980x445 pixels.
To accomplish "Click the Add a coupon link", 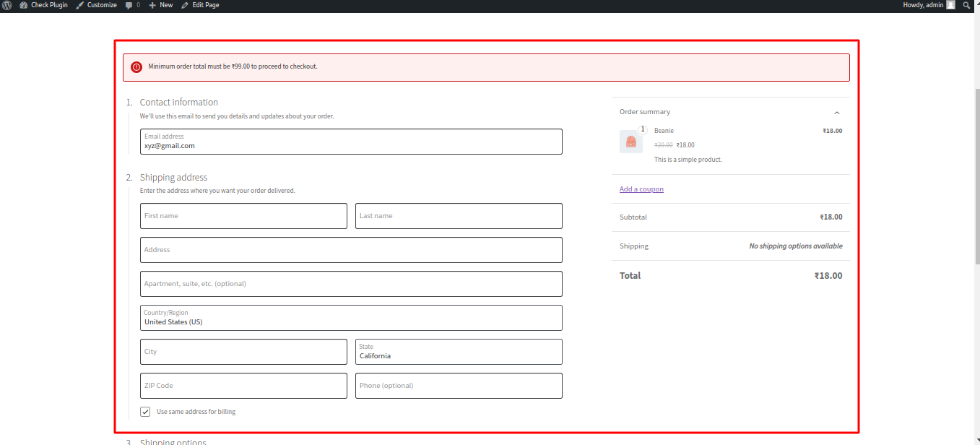I will [x=641, y=189].
